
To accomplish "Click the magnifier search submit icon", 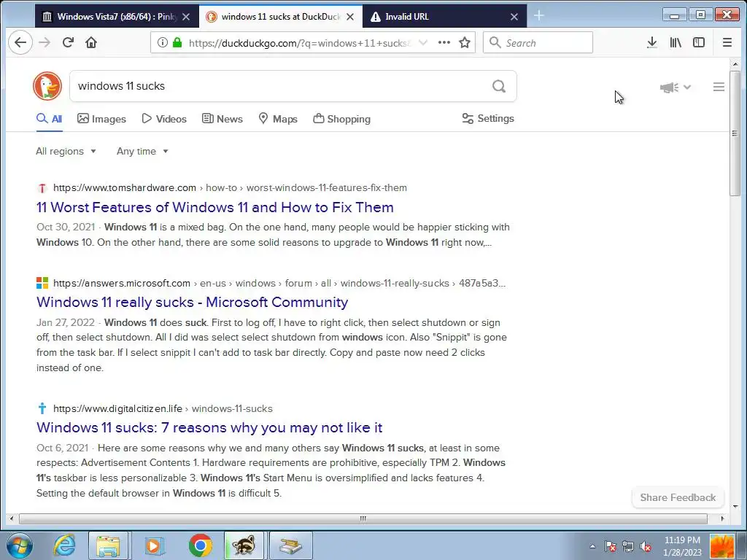I will click(x=499, y=86).
